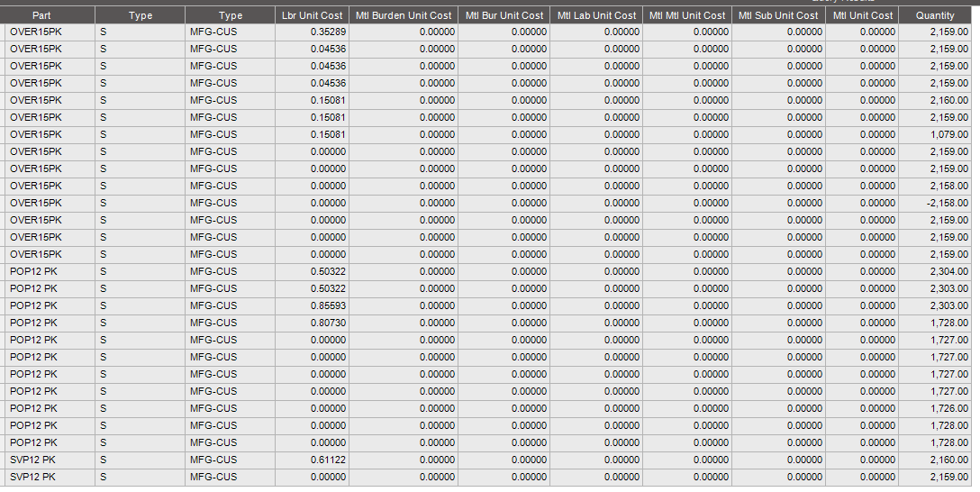The image size is (980, 492).
Task: Click the Mtl Burden Unit Cost header
Action: [404, 15]
